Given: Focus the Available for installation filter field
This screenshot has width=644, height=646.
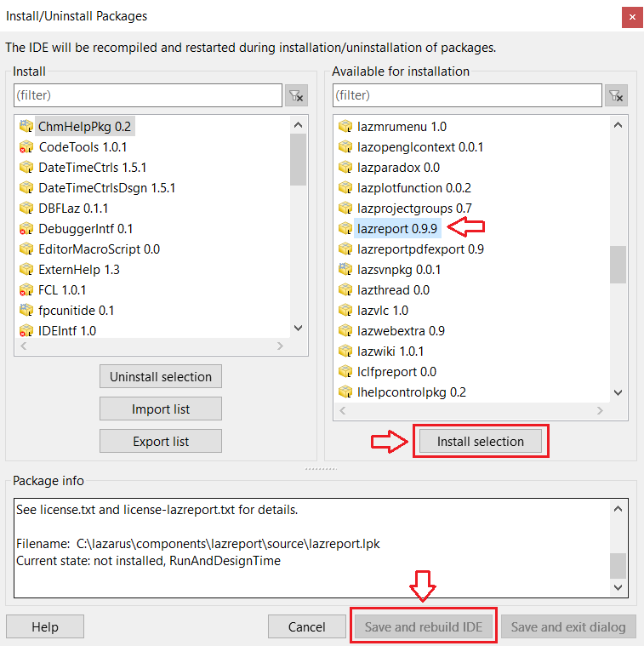Looking at the screenshot, I should click(x=467, y=95).
